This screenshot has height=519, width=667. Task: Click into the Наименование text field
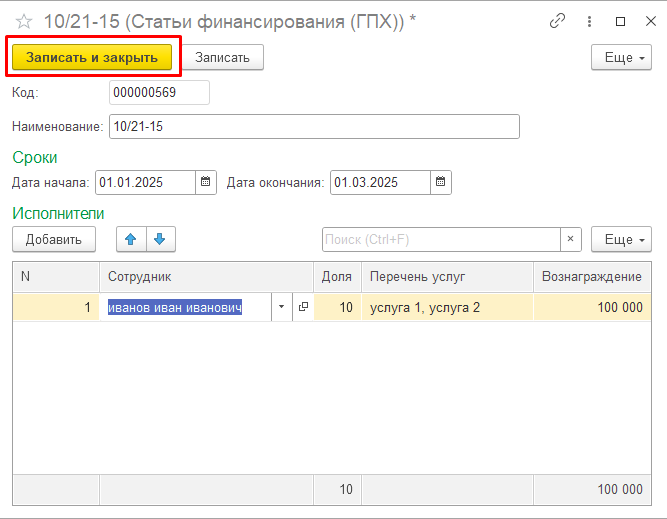coord(314,127)
